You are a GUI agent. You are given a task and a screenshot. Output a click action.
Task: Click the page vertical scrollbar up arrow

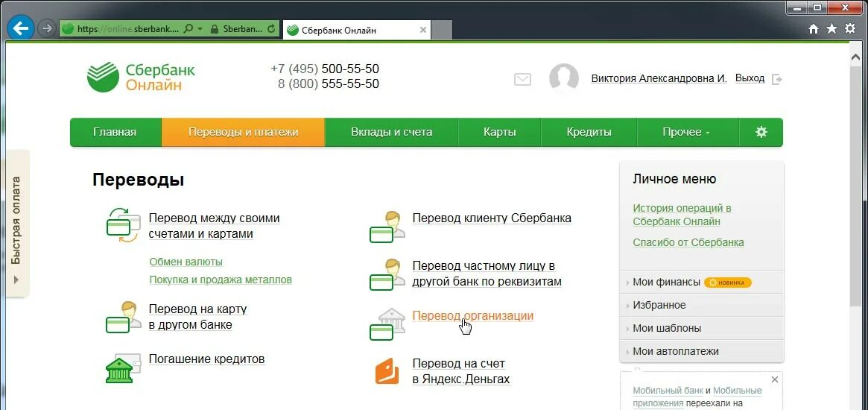pyautogui.click(x=855, y=57)
